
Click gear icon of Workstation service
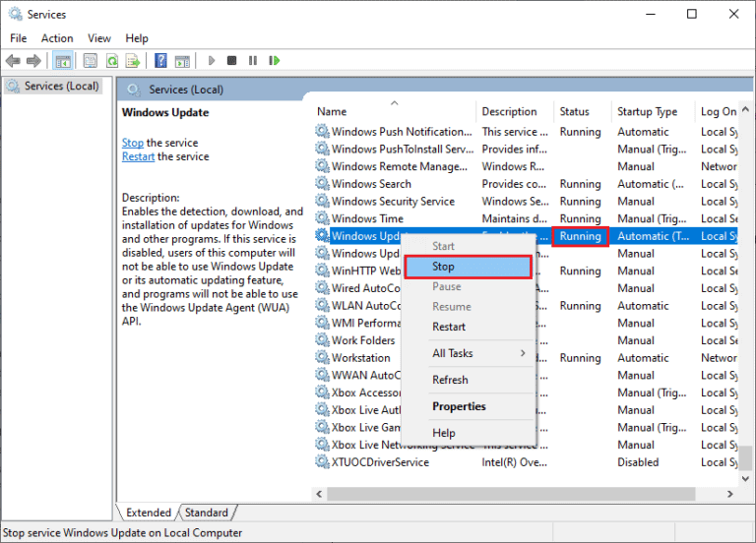[x=322, y=357]
